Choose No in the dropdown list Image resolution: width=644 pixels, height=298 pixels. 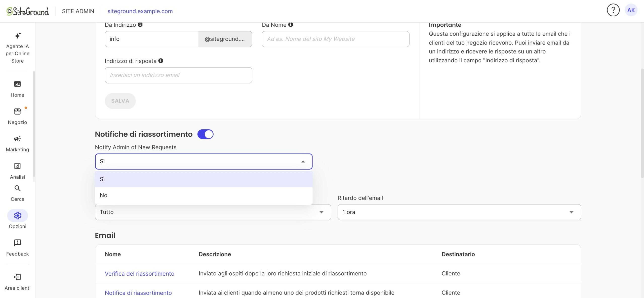click(x=204, y=195)
